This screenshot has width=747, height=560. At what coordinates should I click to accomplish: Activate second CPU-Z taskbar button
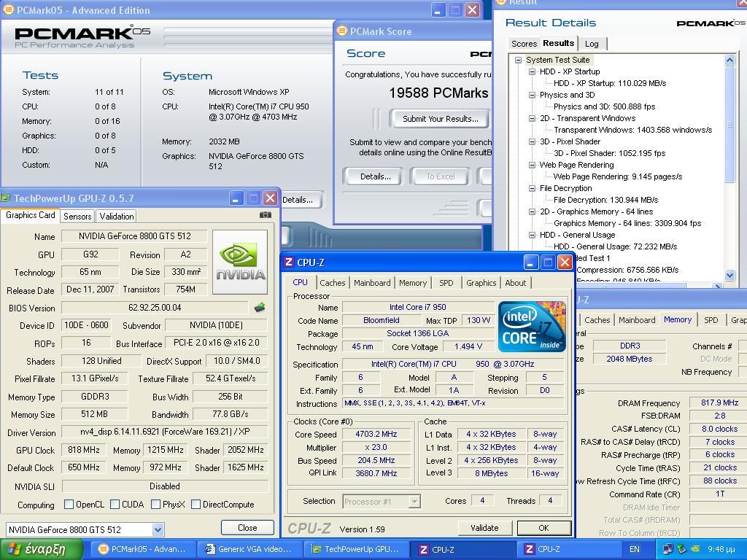pos(570,550)
